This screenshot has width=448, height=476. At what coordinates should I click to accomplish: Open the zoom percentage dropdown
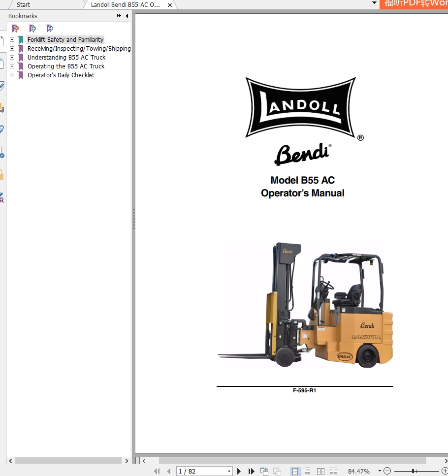click(x=380, y=471)
